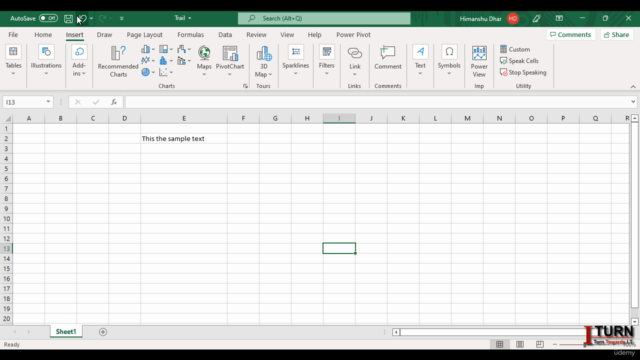Click Stop Speaking button

(523, 72)
